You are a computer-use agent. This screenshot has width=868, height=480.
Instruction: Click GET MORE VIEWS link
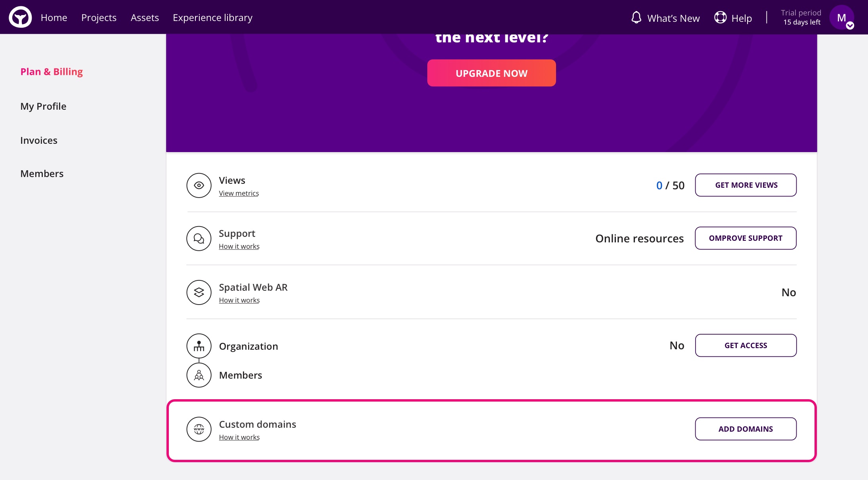click(x=746, y=185)
